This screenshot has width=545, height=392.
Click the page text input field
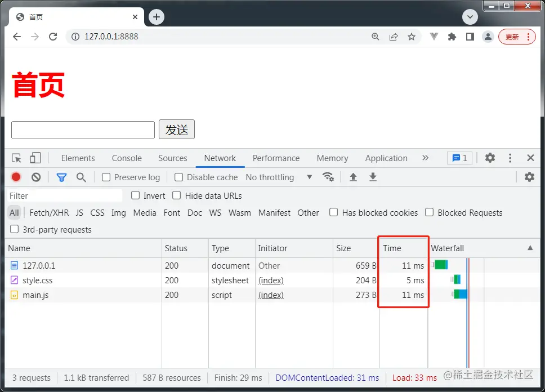point(83,130)
